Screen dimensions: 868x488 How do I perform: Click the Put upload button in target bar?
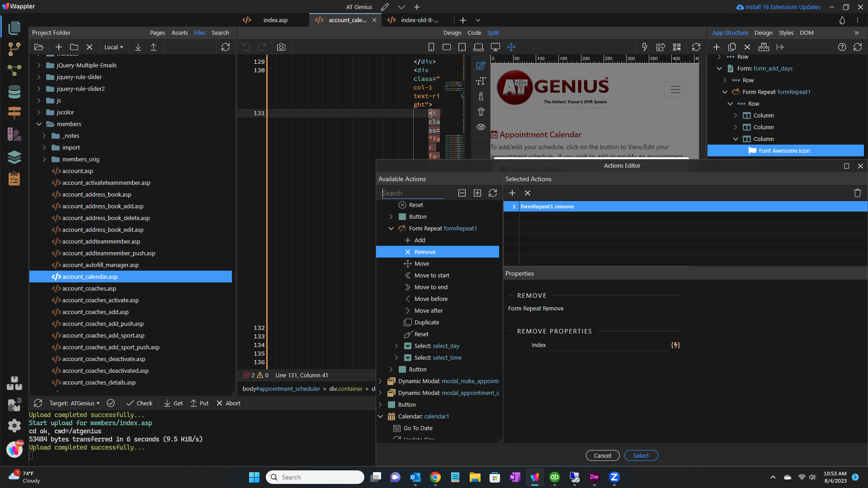(x=199, y=403)
